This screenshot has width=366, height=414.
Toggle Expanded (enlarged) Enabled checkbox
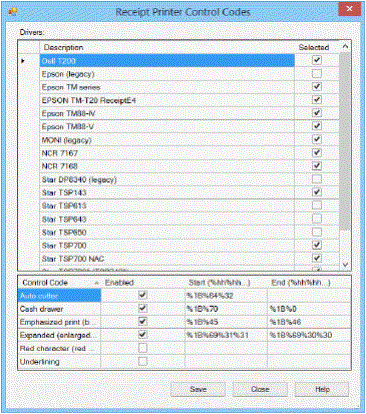(143, 335)
